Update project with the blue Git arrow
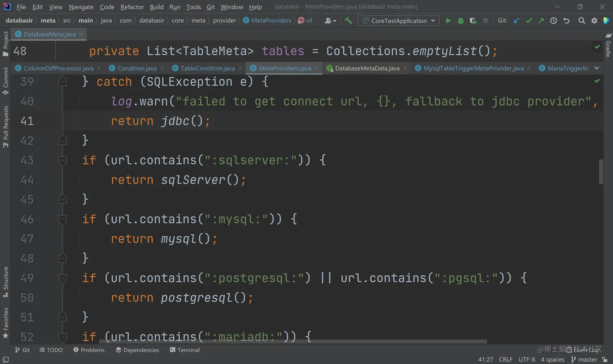The height and width of the screenshot is (364, 613). tap(516, 21)
